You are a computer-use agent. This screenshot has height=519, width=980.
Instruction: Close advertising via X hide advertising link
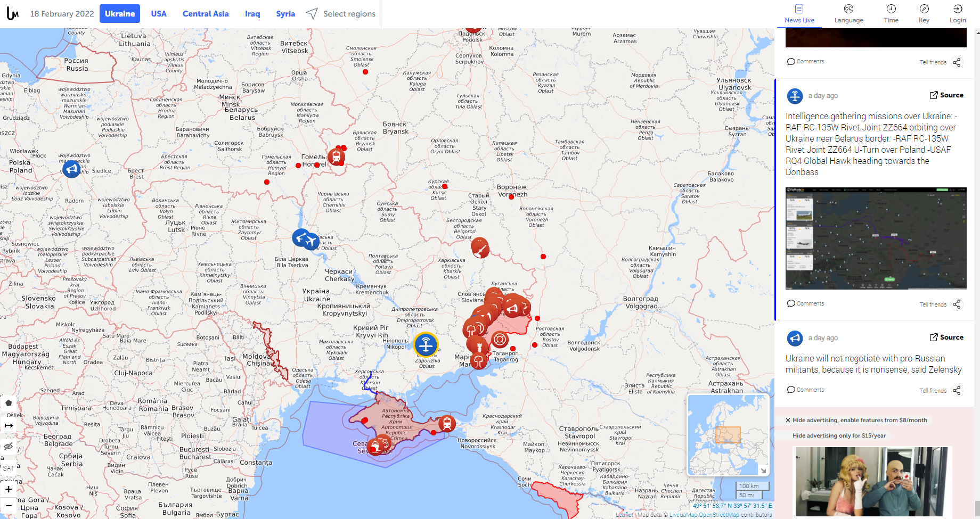856,420
